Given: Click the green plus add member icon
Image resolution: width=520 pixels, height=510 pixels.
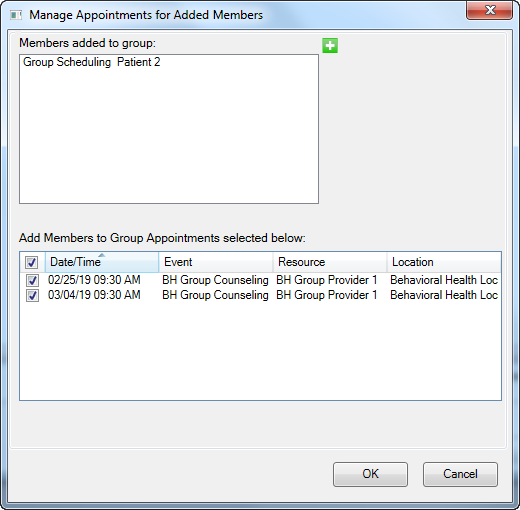Looking at the screenshot, I should tap(330, 46).
